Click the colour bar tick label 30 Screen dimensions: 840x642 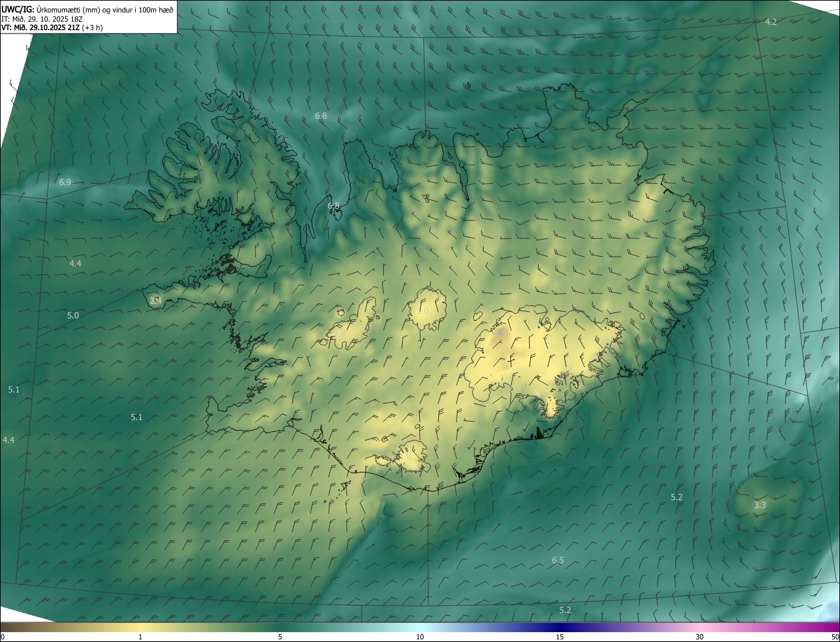tap(700, 637)
